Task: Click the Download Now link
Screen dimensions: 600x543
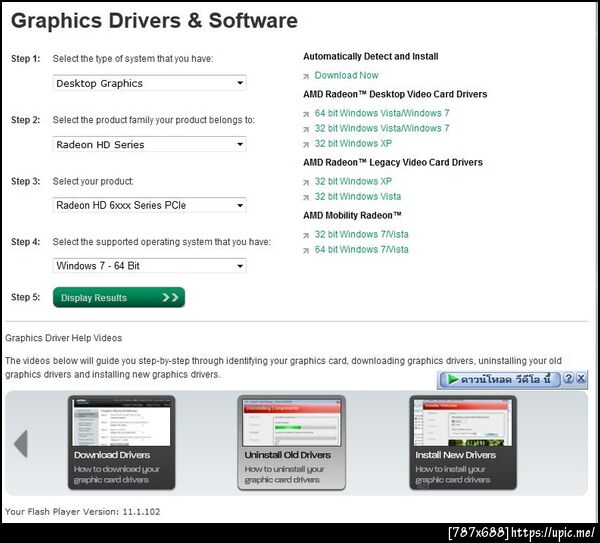Action: point(346,75)
